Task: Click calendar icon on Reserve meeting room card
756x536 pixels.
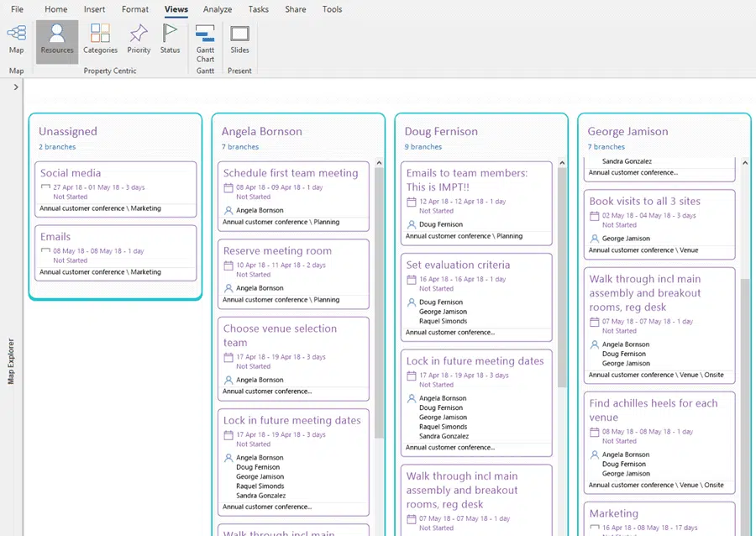Action: click(228, 265)
